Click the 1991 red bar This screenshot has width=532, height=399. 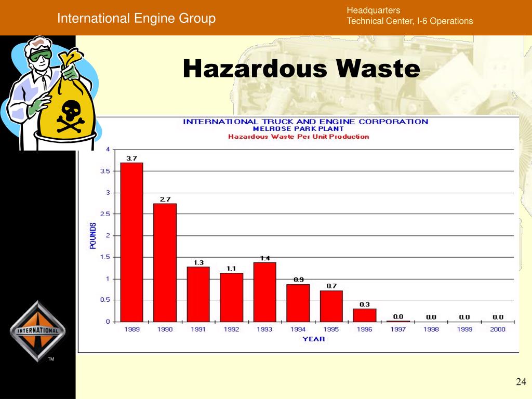pyautogui.click(x=198, y=294)
